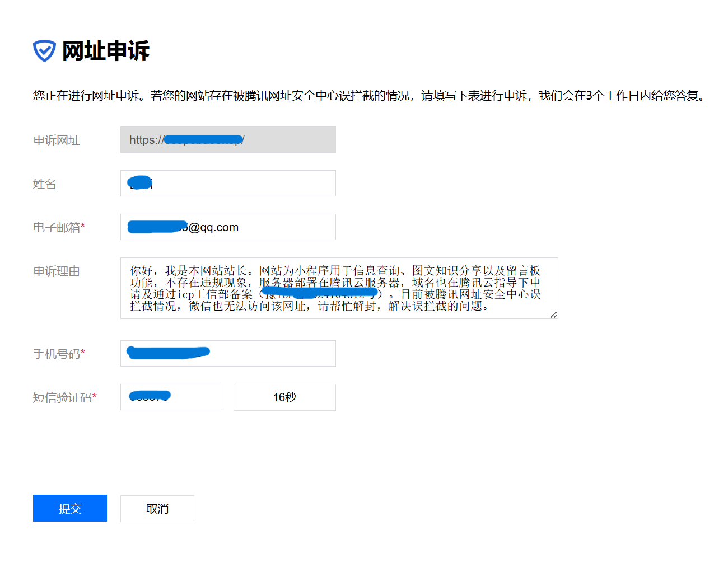This screenshot has width=728, height=568.
Task: Click the 取消 cancel button
Action: tap(157, 509)
